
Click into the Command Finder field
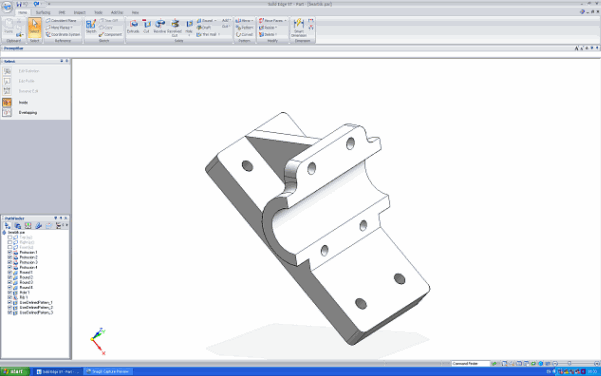click(471, 363)
